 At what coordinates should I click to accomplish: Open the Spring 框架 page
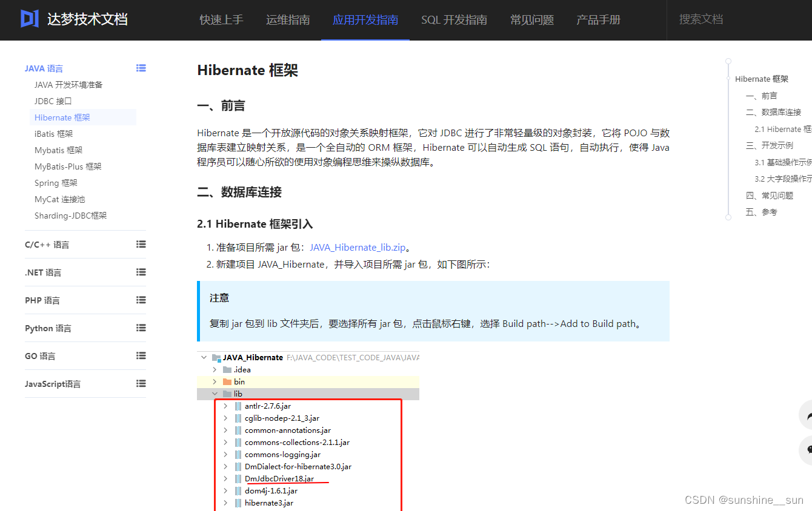56,183
